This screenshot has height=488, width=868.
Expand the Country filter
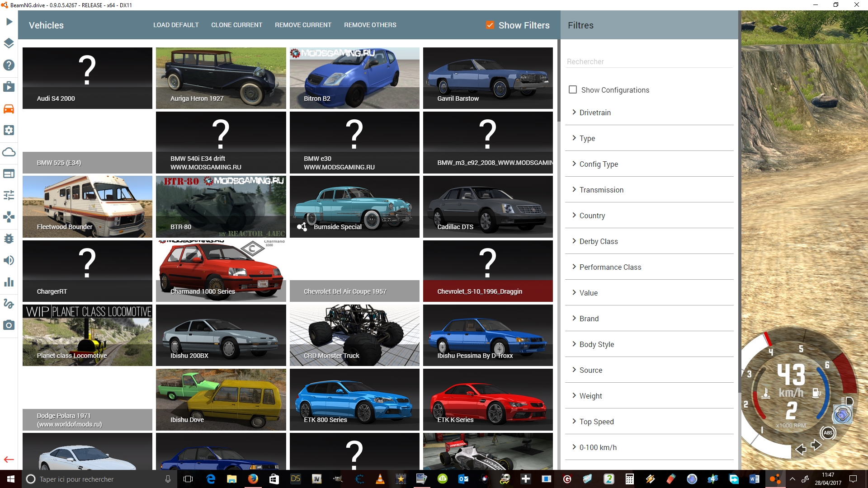(649, 216)
